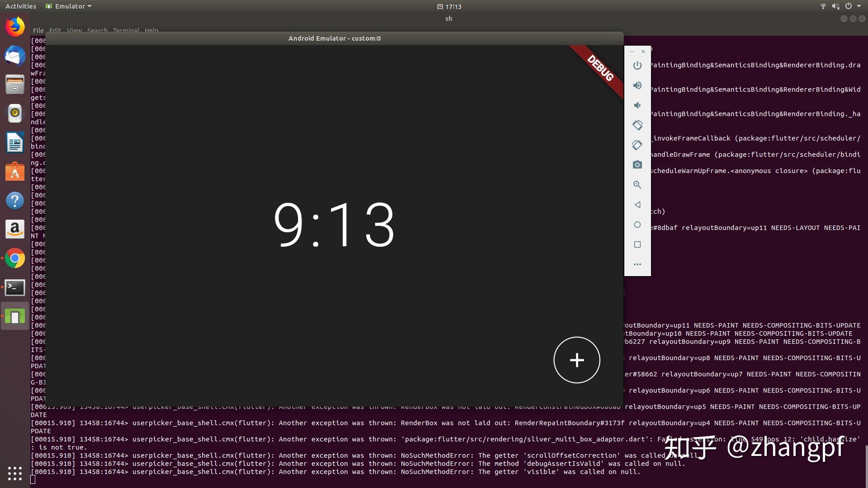
Task: Open extended controls via the ellipsis icon
Action: 637,264
